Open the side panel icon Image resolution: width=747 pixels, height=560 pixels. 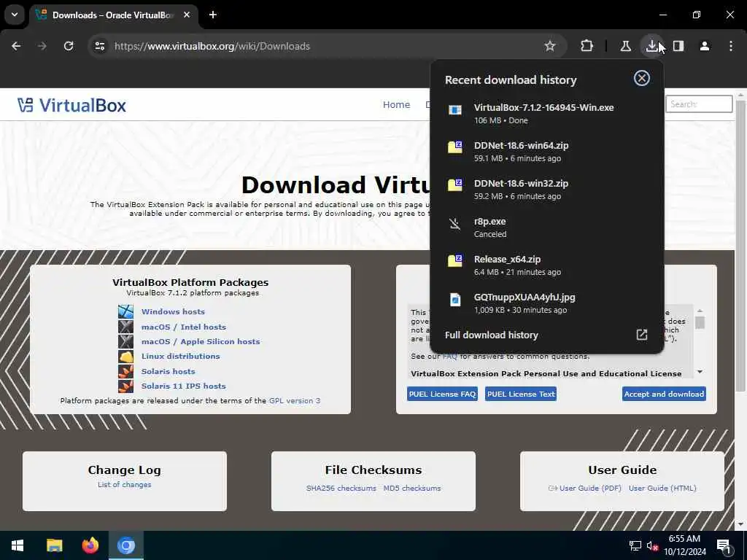[x=678, y=46]
